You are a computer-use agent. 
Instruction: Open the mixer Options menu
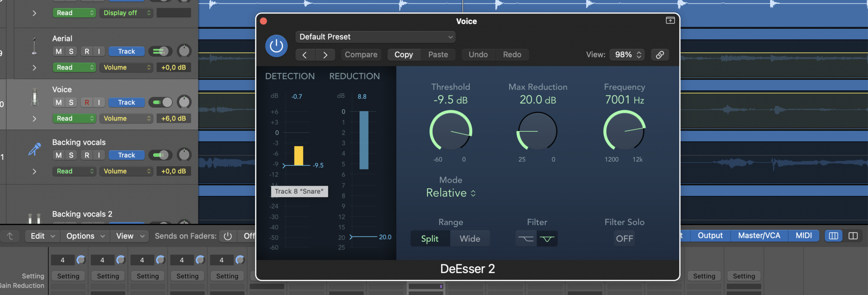tap(85, 236)
